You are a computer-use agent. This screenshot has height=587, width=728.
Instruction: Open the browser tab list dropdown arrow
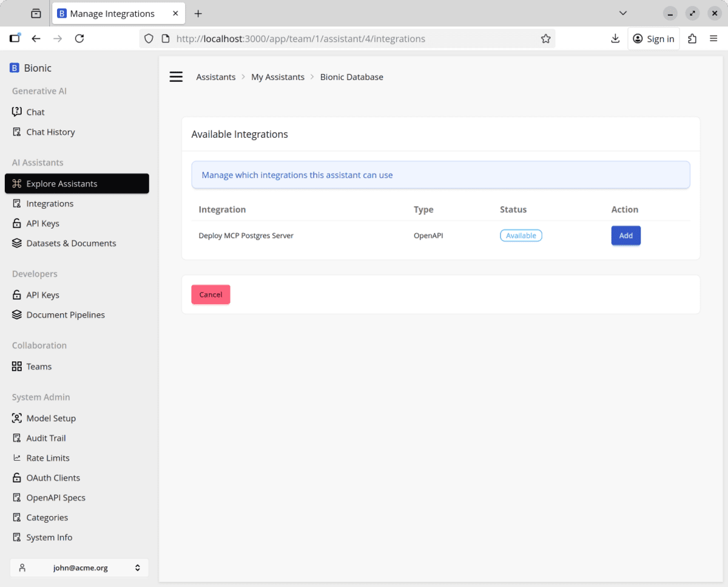click(622, 13)
